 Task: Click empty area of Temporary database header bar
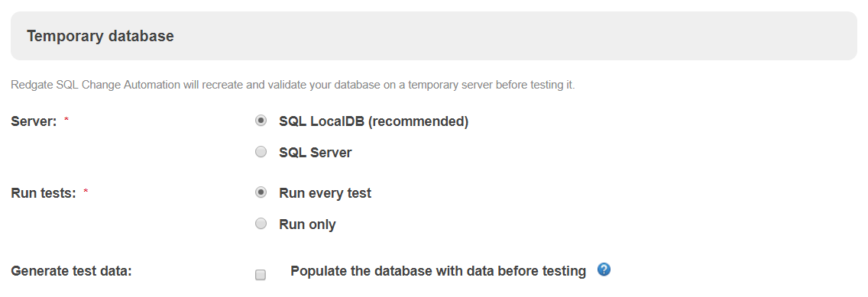515,36
